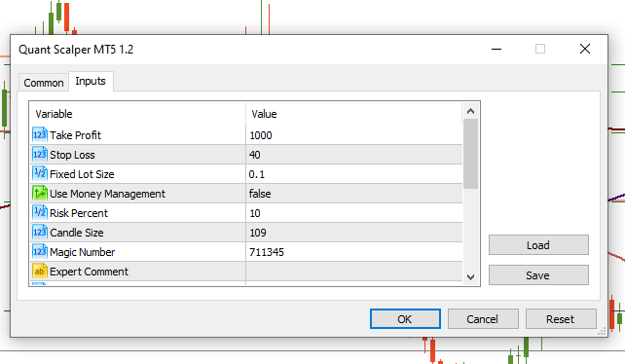Click the Take Profit integer type icon
This screenshot has height=364, width=625.
40,135
